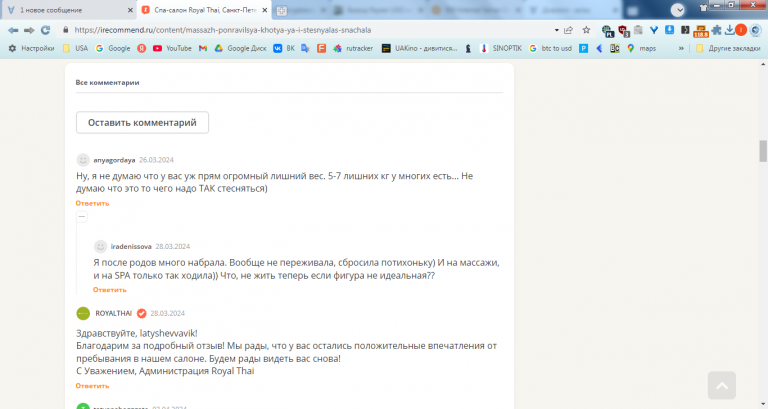Open the T-shirt themes icon in title bar
Screen dimensions: 768x409
click(x=703, y=8)
